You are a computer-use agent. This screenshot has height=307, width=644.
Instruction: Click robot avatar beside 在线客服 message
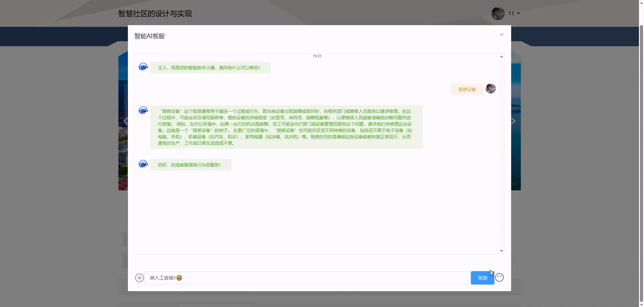point(143,164)
